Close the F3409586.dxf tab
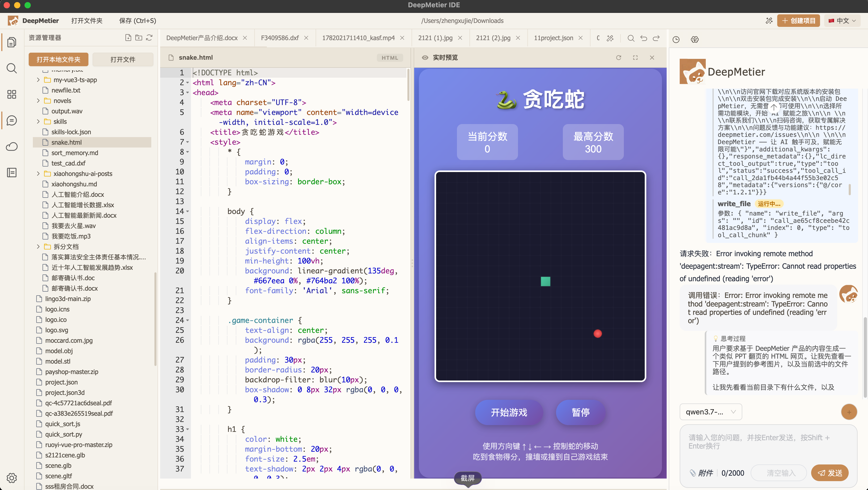The height and width of the screenshot is (490, 868). 306,38
